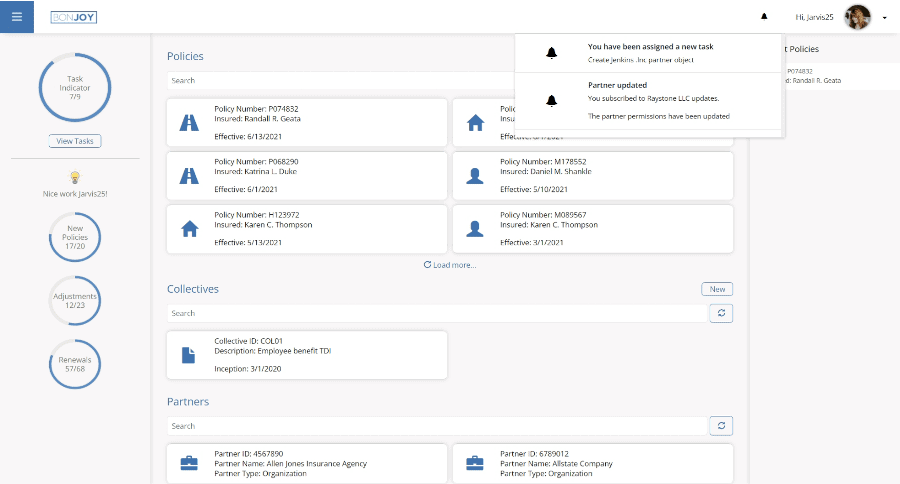This screenshot has height=484, width=900.
Task: Open notifications bell in header
Action: pos(764,17)
